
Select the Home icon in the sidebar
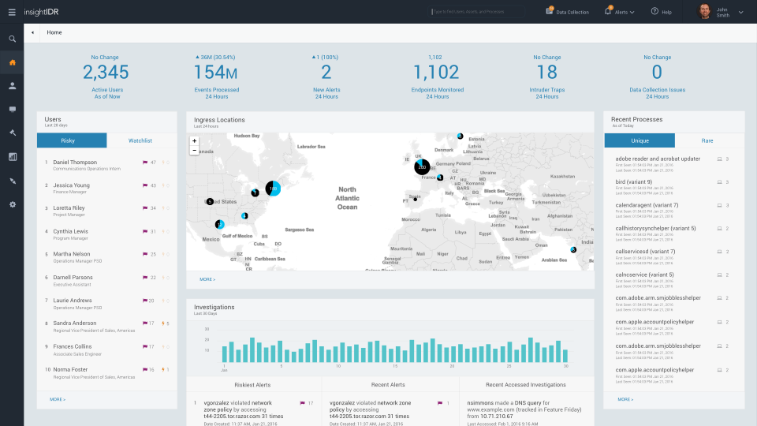click(12, 63)
